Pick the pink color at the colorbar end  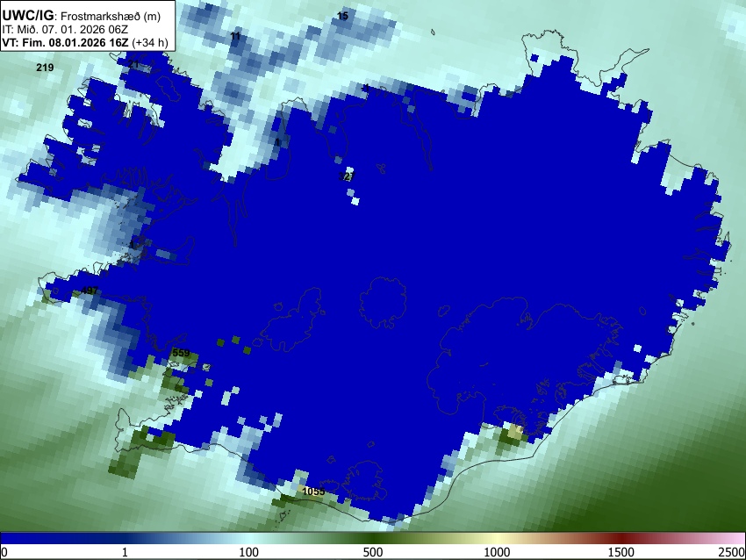740,539
